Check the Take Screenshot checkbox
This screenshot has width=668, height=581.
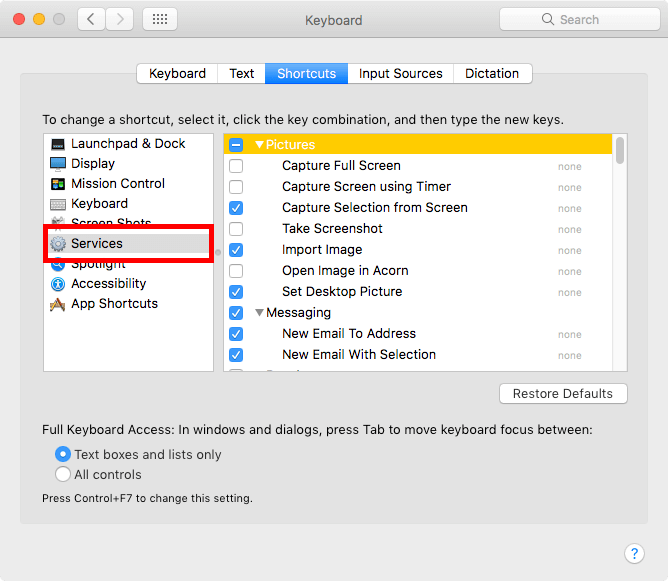pyautogui.click(x=236, y=229)
